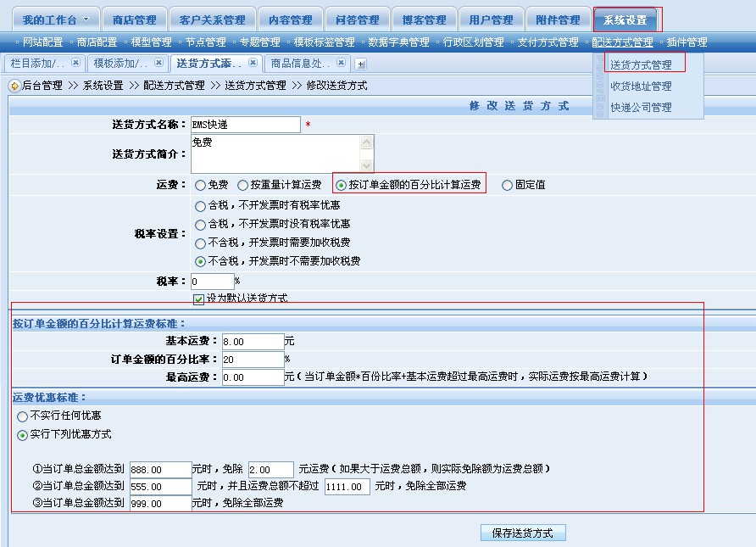
Task: Close the 商品信息处 tab
Action: (x=341, y=63)
